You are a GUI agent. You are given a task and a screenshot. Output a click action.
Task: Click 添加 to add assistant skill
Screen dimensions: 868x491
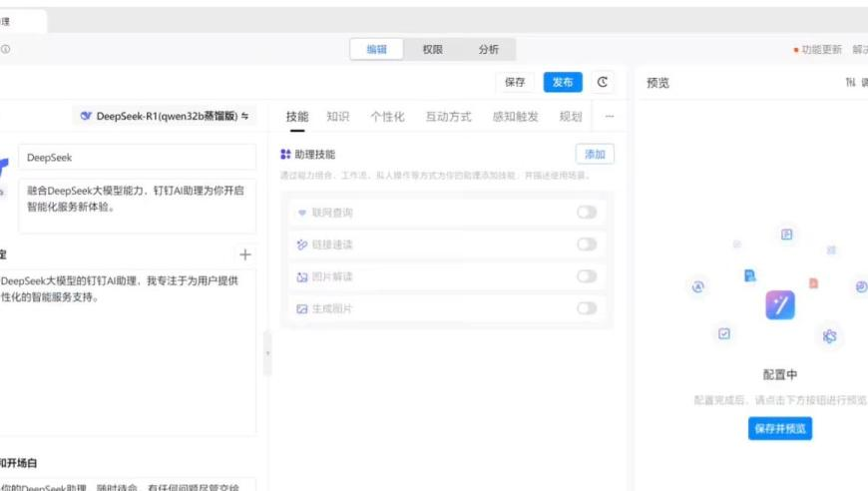[595, 154]
